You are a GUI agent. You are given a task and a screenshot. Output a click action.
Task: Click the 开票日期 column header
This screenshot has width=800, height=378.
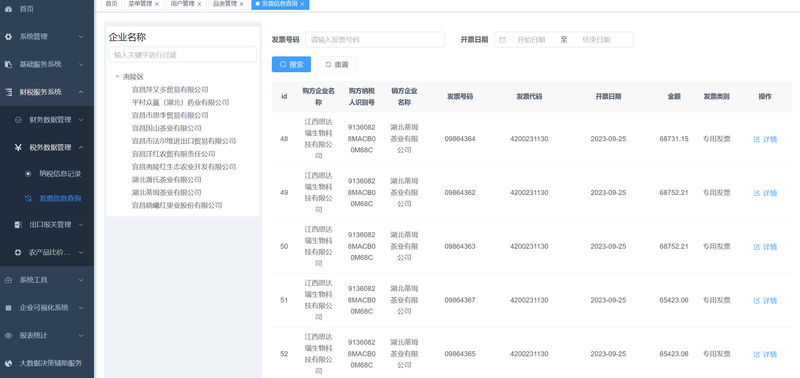tap(608, 96)
